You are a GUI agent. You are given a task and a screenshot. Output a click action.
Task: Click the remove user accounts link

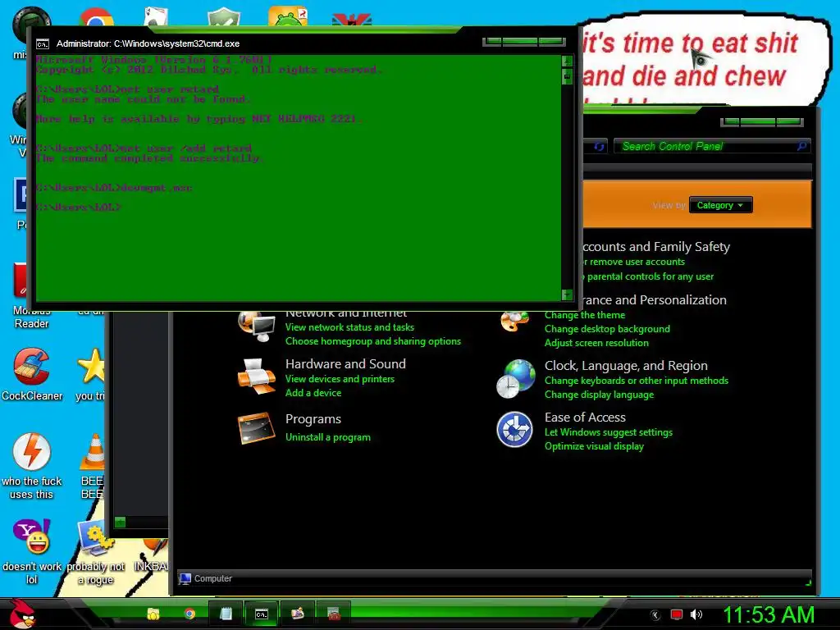pos(634,262)
